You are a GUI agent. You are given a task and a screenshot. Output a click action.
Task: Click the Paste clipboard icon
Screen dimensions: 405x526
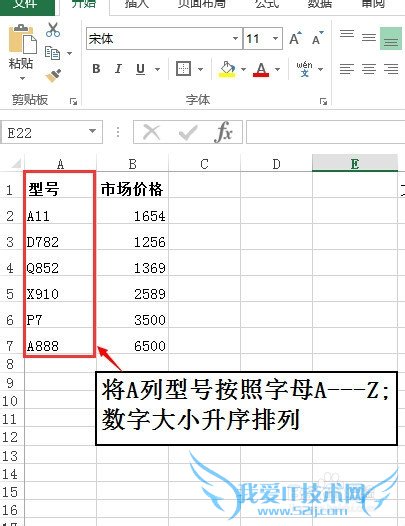coord(22,39)
